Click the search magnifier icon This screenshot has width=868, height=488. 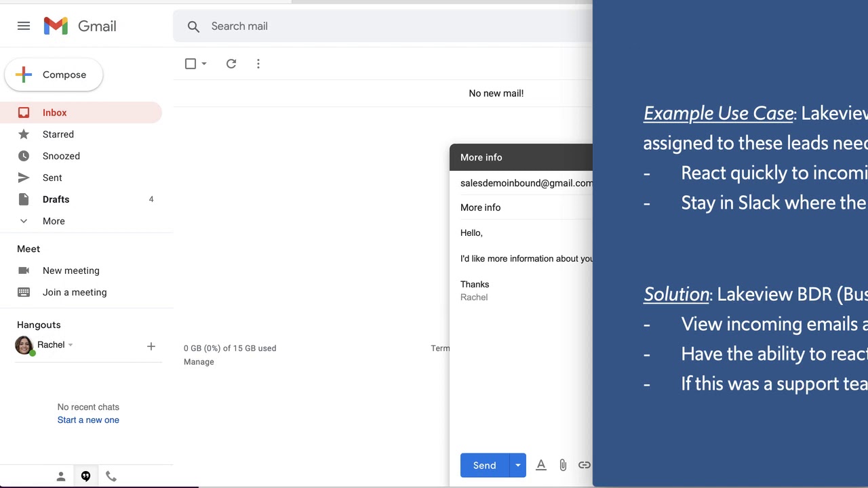pyautogui.click(x=193, y=26)
